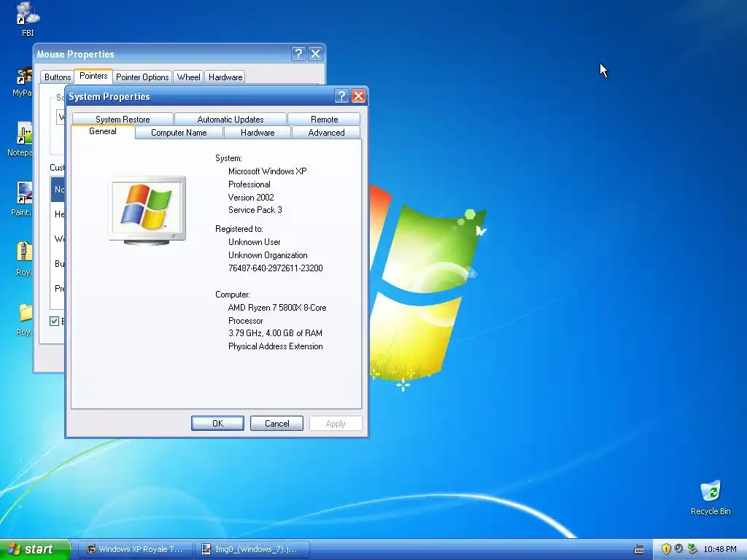Click the help button in System Properties
Image resolution: width=747 pixels, height=560 pixels.
(341, 96)
